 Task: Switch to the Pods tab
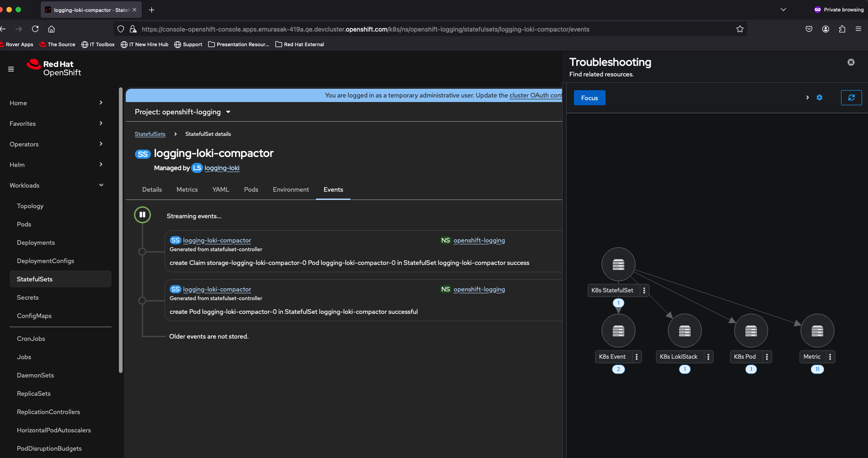tap(251, 189)
